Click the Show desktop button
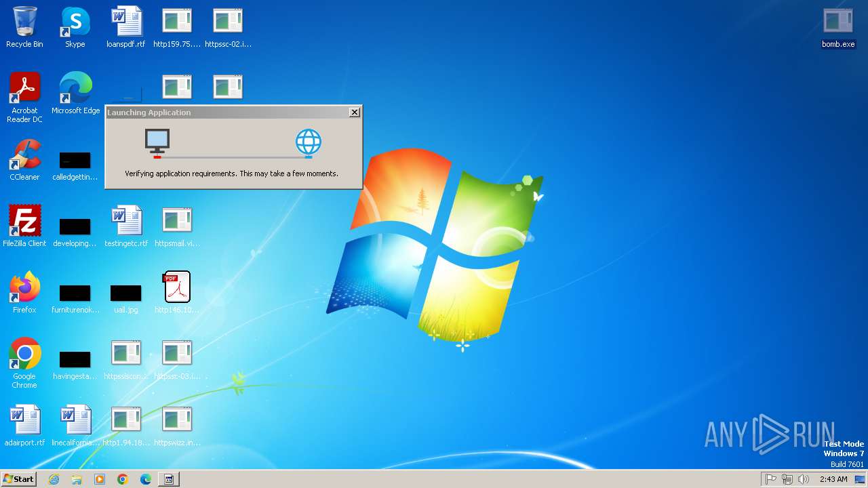 pyautogui.click(x=861, y=479)
